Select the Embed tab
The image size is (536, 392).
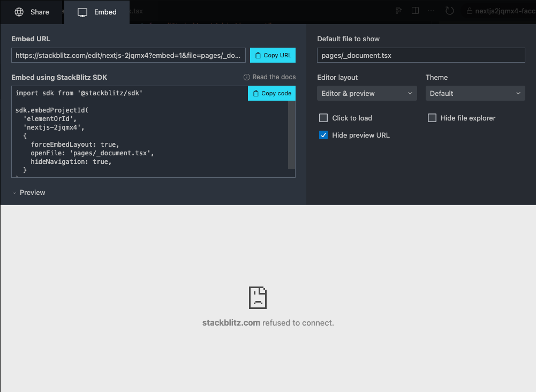point(97,12)
